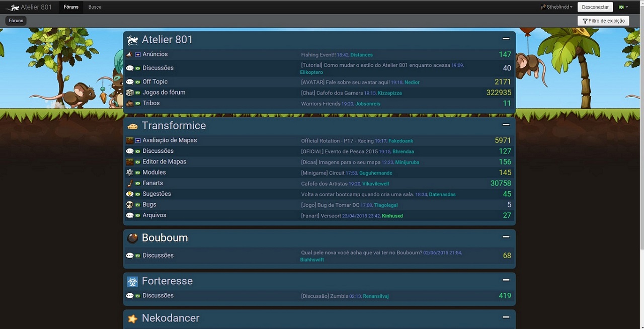
Task: Click the Editor de Mapas icon
Action: point(129,162)
